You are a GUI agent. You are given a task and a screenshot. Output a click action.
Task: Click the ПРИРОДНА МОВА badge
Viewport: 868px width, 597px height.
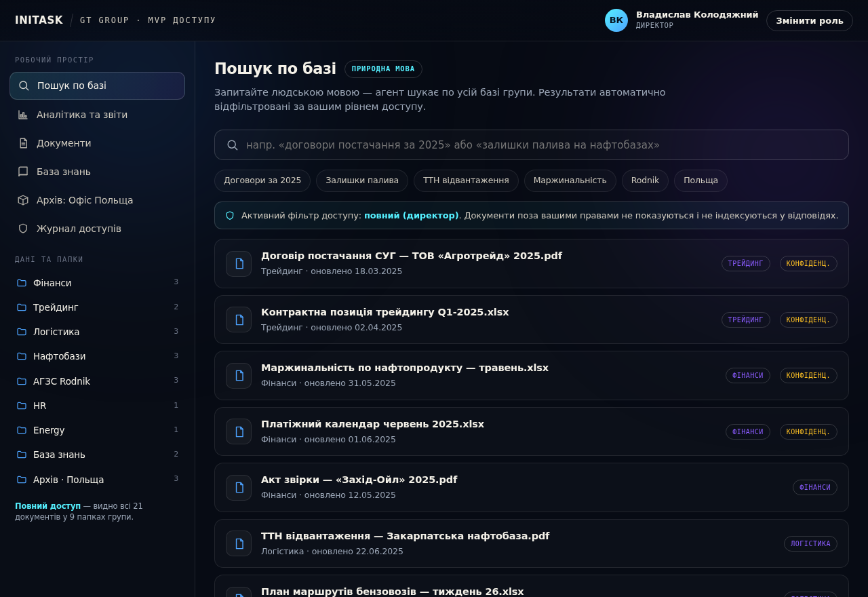383,69
